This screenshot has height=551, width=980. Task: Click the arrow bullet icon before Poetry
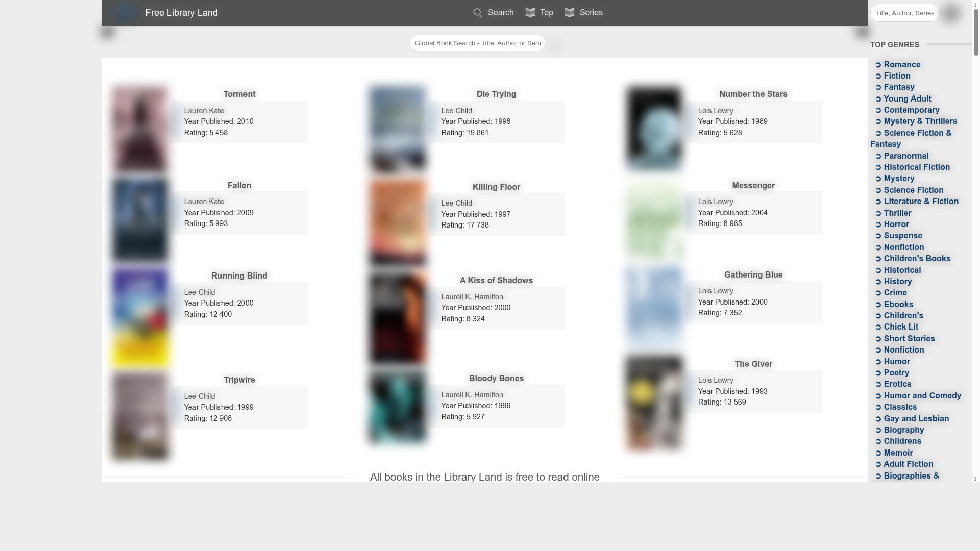tap(878, 373)
